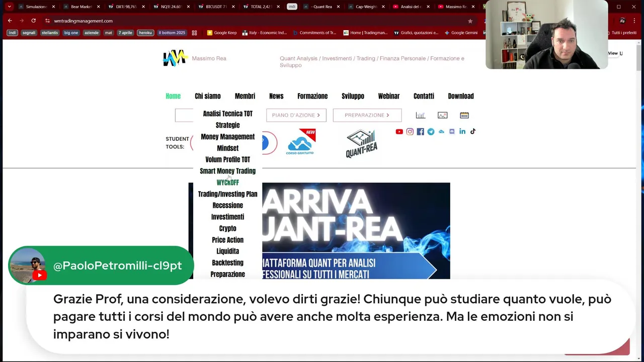Open the 'aziende' bookmark folder
The height and width of the screenshot is (362, 644).
92,33
